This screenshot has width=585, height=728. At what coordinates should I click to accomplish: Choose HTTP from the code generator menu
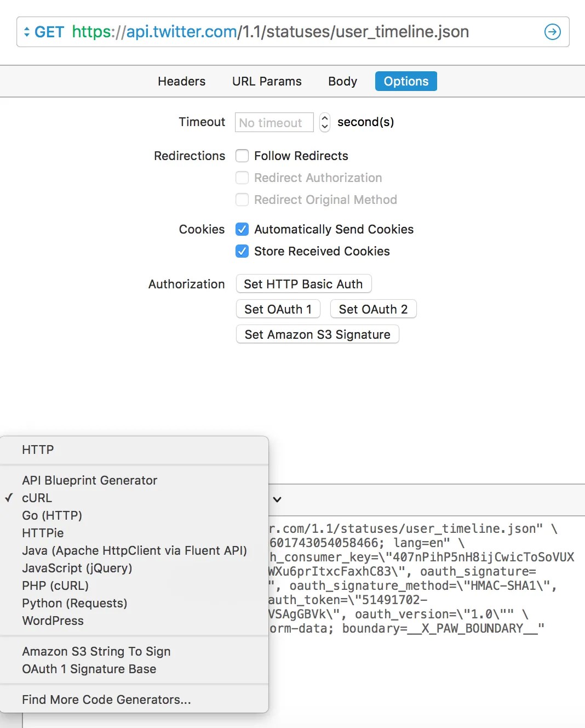coord(134,450)
